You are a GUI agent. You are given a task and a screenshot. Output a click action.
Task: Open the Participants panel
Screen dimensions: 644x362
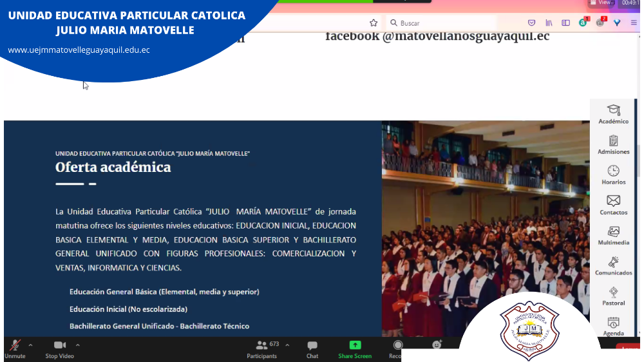click(x=261, y=349)
